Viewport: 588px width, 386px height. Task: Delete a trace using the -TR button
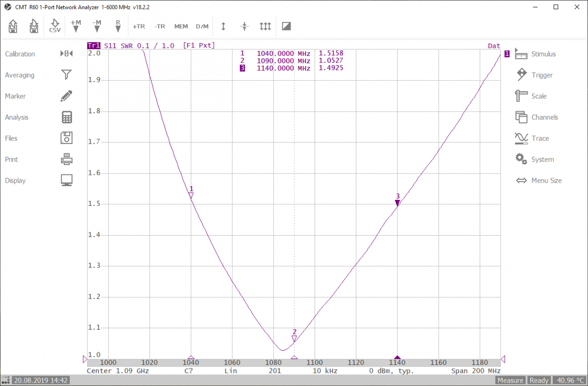pos(160,26)
